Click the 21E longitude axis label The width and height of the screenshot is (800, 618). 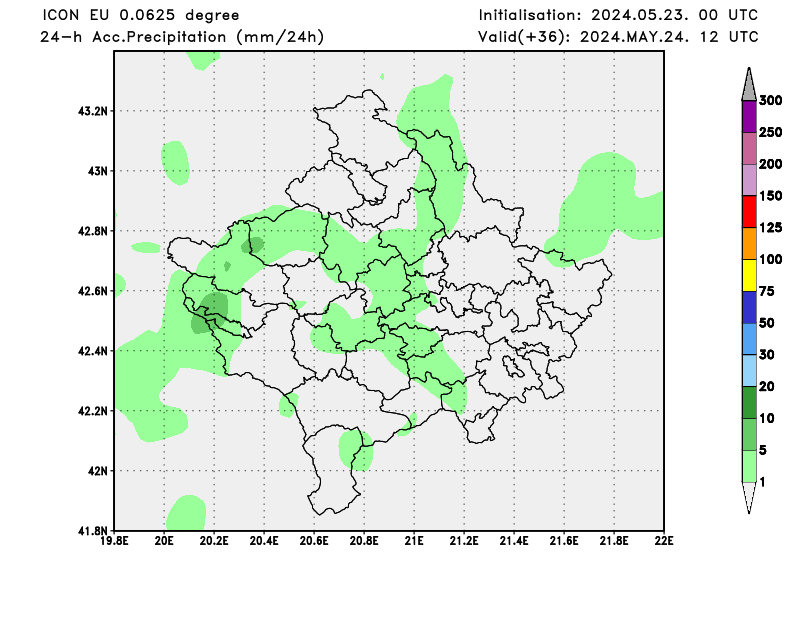414,540
